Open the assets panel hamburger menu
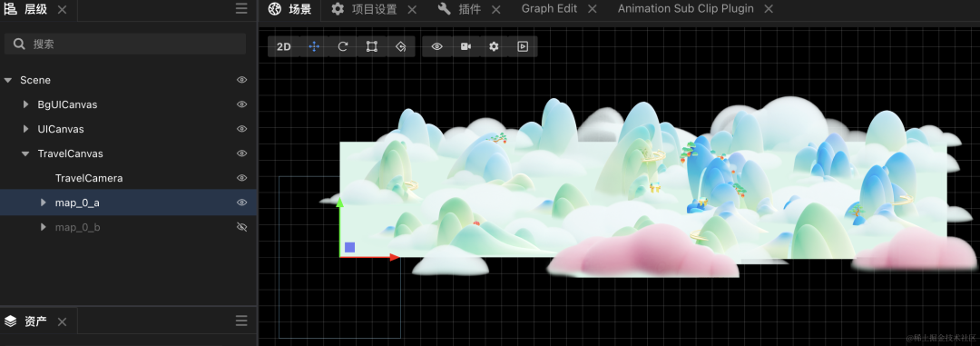The width and height of the screenshot is (980, 346). tap(242, 321)
